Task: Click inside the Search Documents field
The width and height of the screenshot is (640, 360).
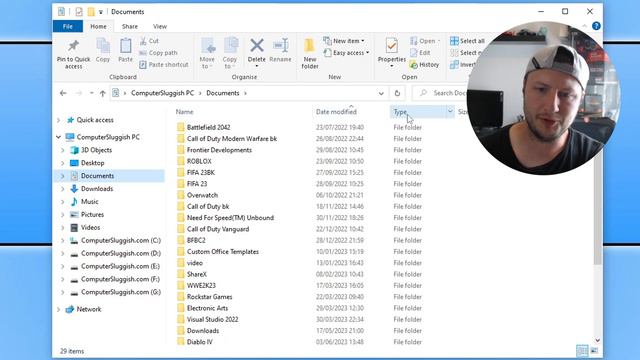Action: coord(441,93)
